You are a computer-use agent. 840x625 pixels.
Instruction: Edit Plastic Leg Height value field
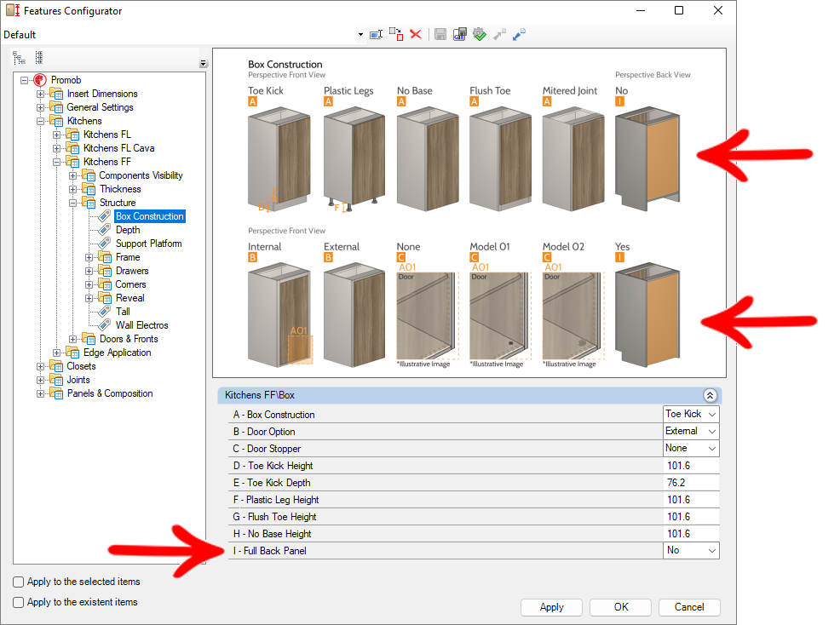(x=691, y=500)
